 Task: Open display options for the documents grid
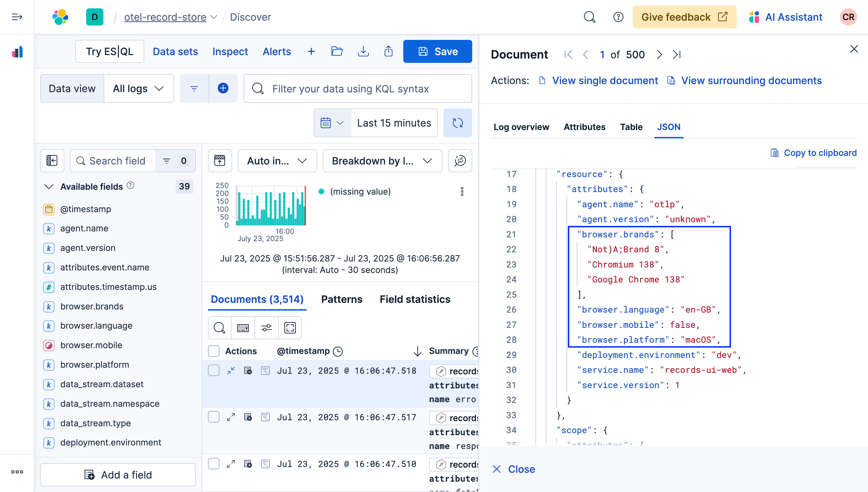pos(266,328)
